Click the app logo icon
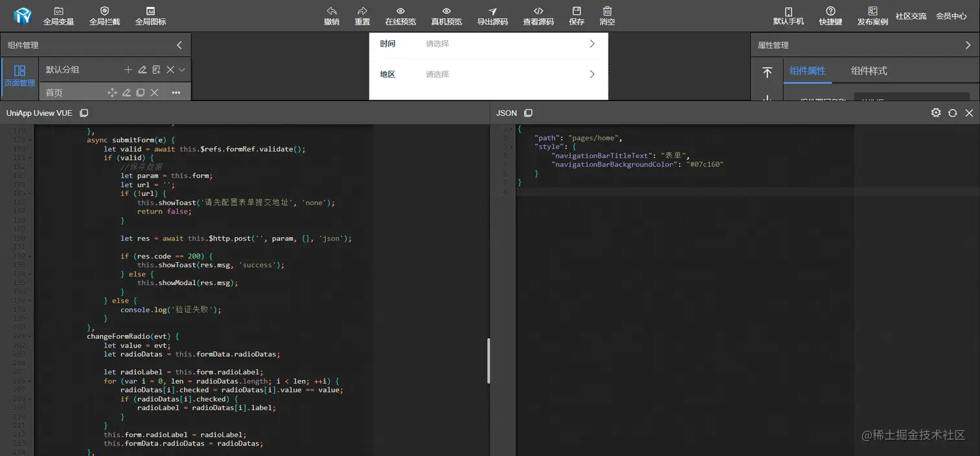Viewport: 980px width, 456px height. pos(23,16)
